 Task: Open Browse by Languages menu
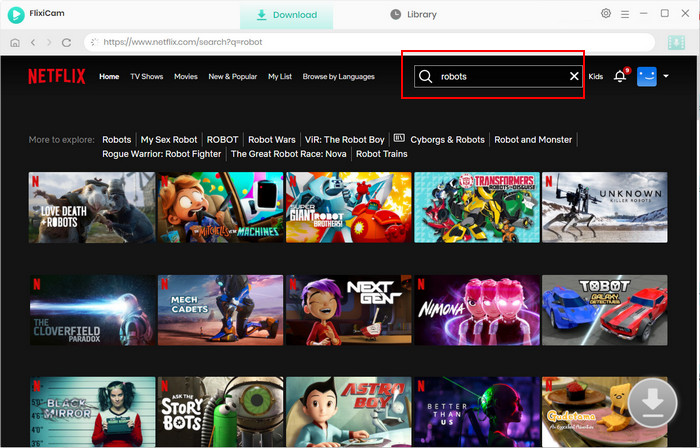pyautogui.click(x=338, y=76)
